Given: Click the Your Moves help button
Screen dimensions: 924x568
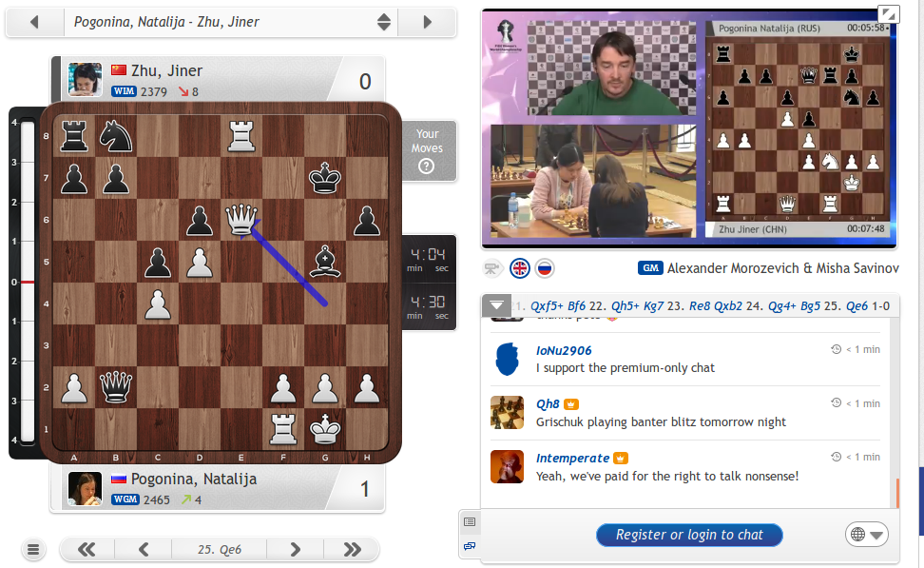Looking at the screenshot, I should 427,151.
